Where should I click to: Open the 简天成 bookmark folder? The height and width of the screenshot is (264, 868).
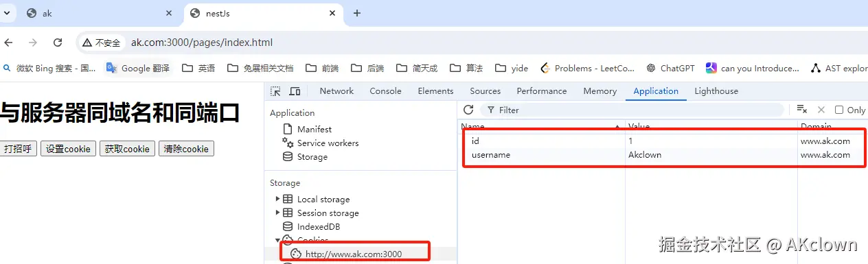click(x=417, y=68)
